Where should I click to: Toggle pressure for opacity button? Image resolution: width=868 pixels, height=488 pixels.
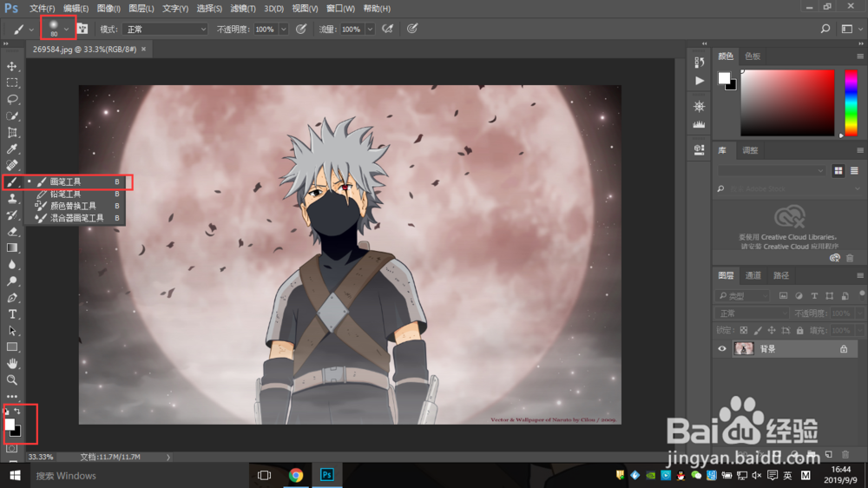(301, 29)
